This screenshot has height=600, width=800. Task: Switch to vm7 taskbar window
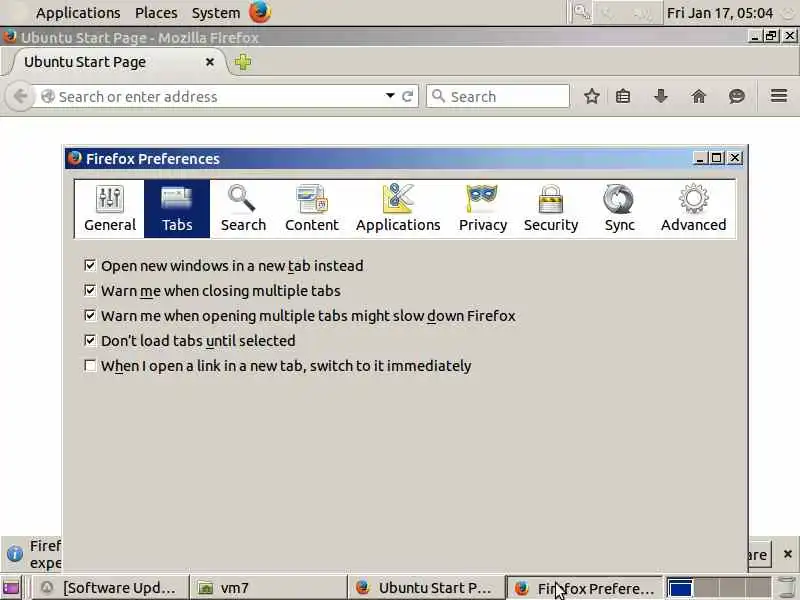click(268, 588)
